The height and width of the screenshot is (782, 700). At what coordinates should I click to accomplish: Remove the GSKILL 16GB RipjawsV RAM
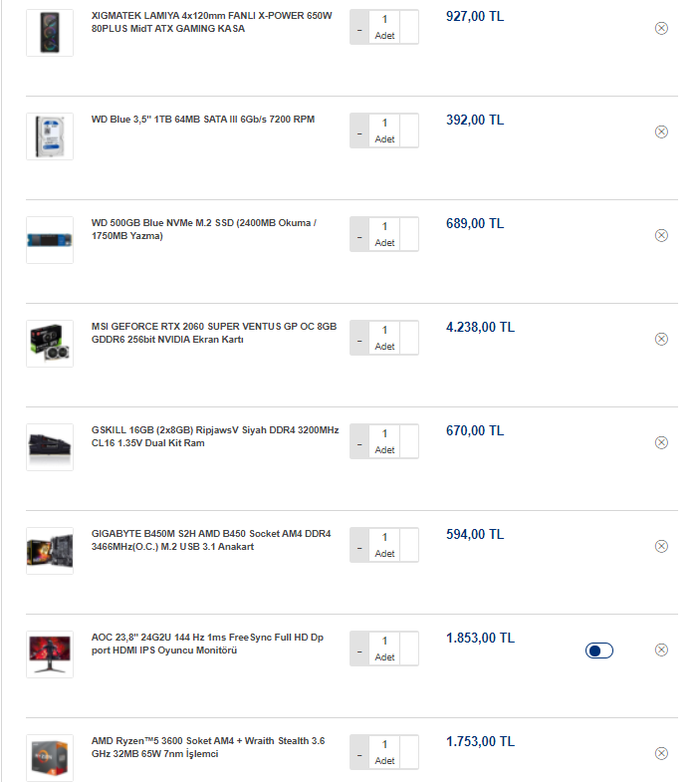click(661, 442)
